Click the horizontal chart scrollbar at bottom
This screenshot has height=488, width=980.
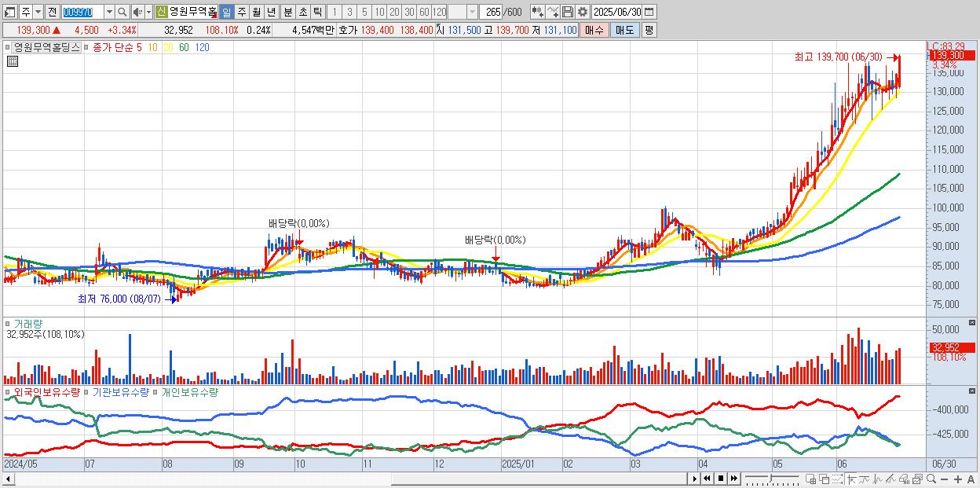(x=345, y=479)
